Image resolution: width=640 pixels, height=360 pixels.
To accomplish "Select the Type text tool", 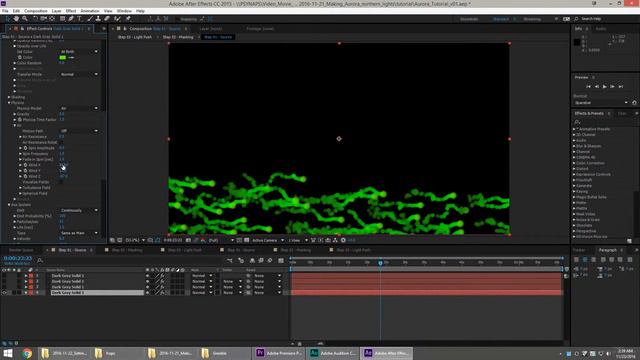I will [79, 19].
